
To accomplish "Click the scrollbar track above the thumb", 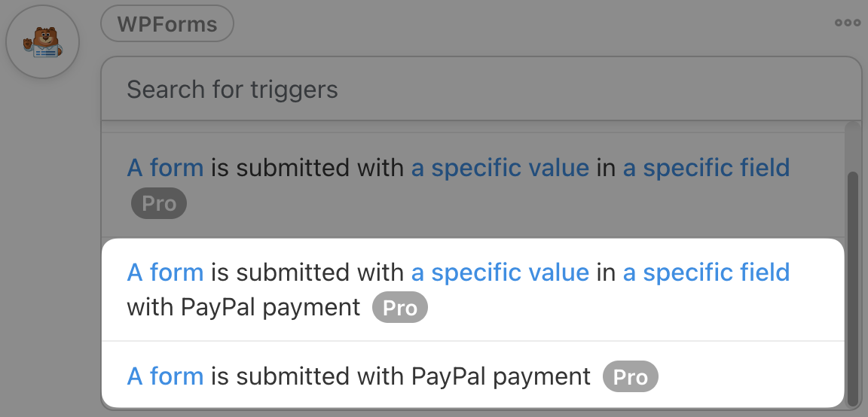I will point(852,147).
